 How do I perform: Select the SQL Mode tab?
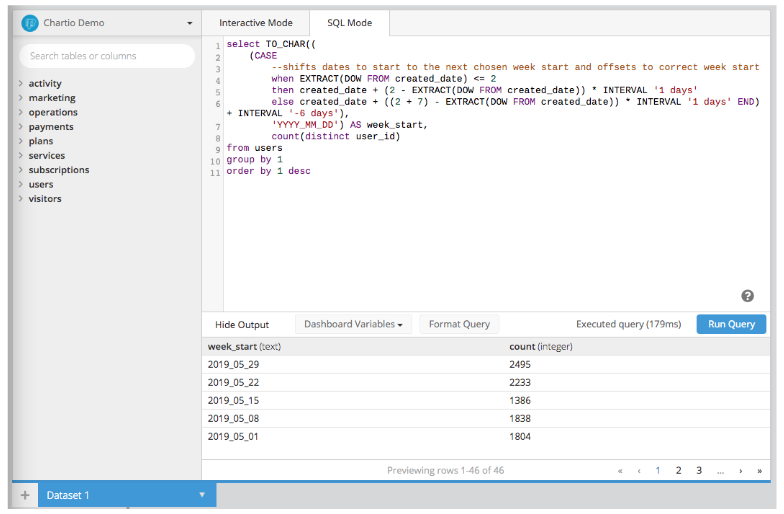coord(350,23)
